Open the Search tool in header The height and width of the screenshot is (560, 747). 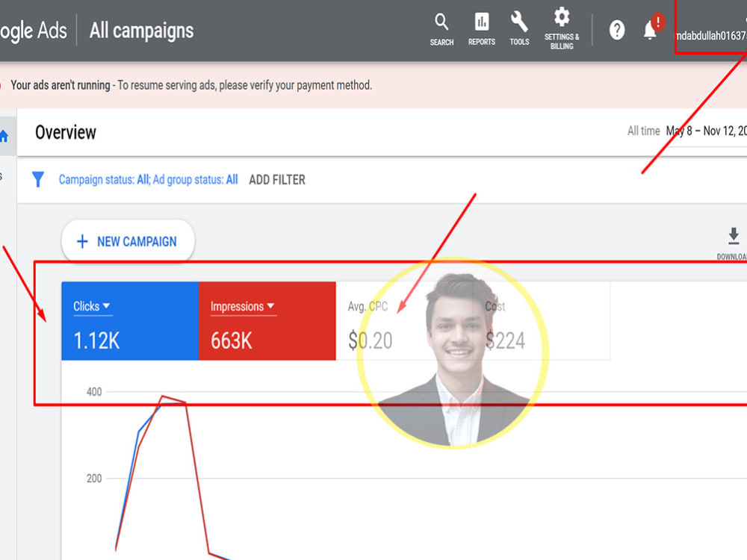click(x=441, y=30)
